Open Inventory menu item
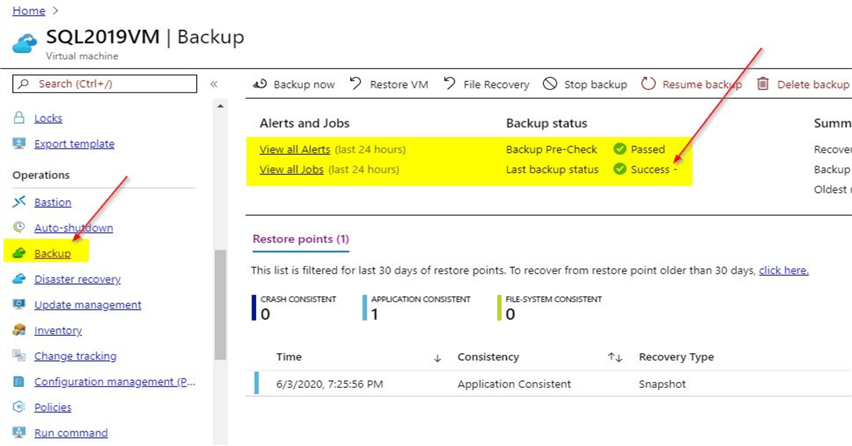The width and height of the screenshot is (852, 446). coord(58,330)
